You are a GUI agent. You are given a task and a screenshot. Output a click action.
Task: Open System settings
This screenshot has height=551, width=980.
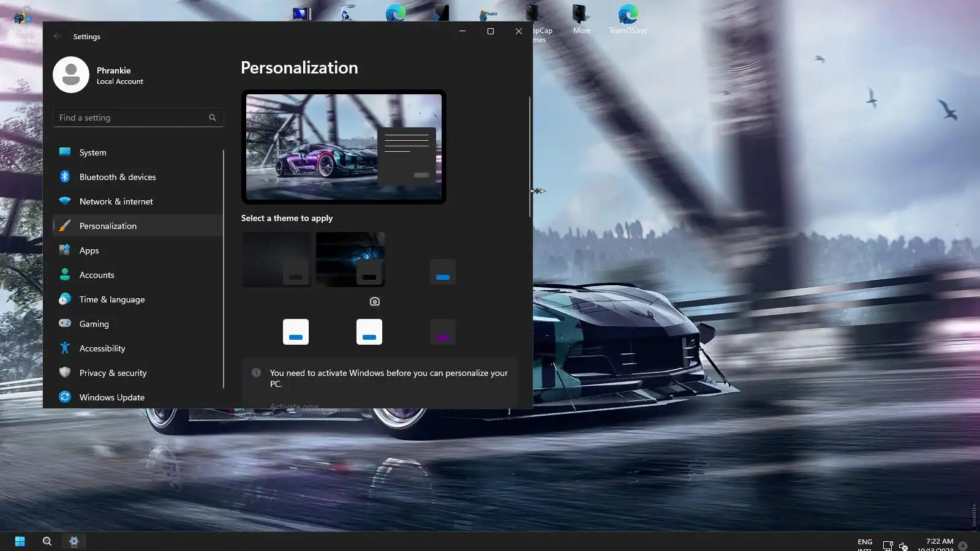click(x=138, y=152)
